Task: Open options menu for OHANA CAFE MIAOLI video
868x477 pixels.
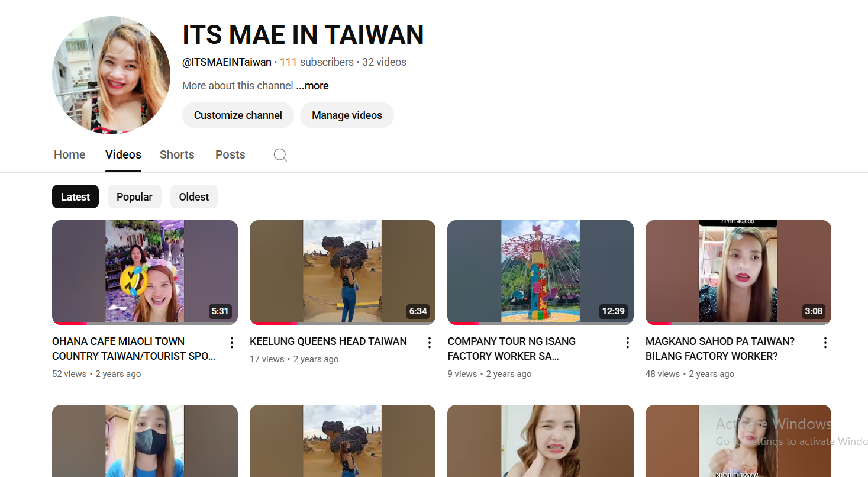Action: click(232, 343)
